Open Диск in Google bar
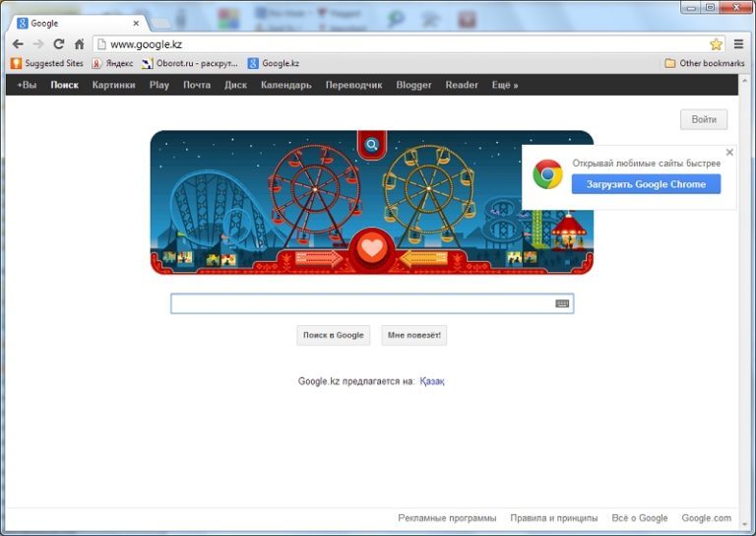The height and width of the screenshot is (536, 756). (236, 85)
